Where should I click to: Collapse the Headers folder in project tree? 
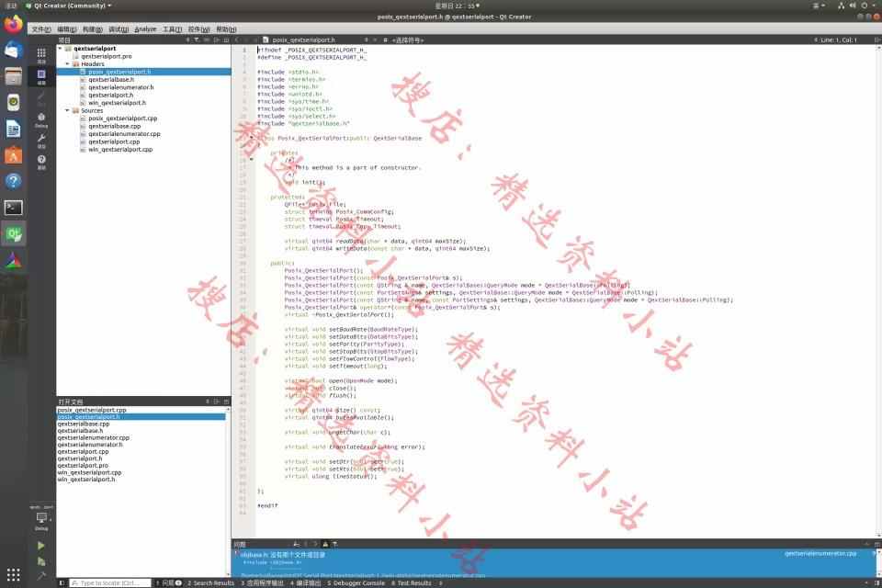point(67,63)
